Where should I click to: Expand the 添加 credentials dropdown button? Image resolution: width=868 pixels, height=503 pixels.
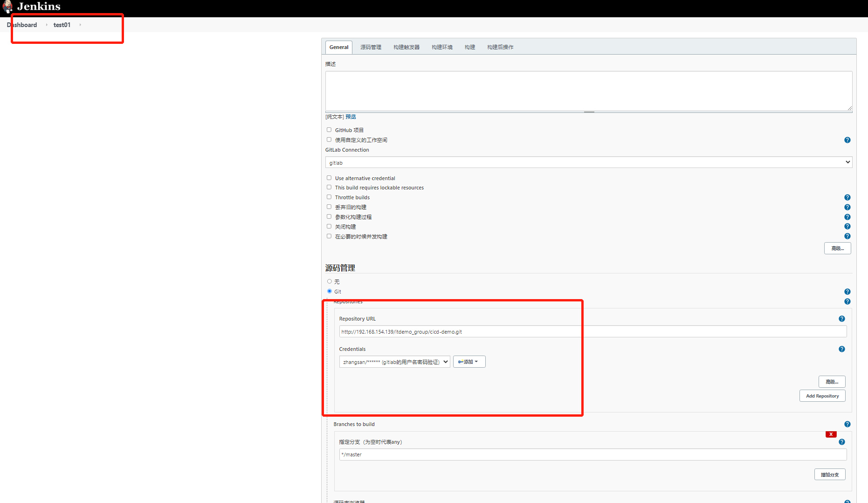pos(469,362)
